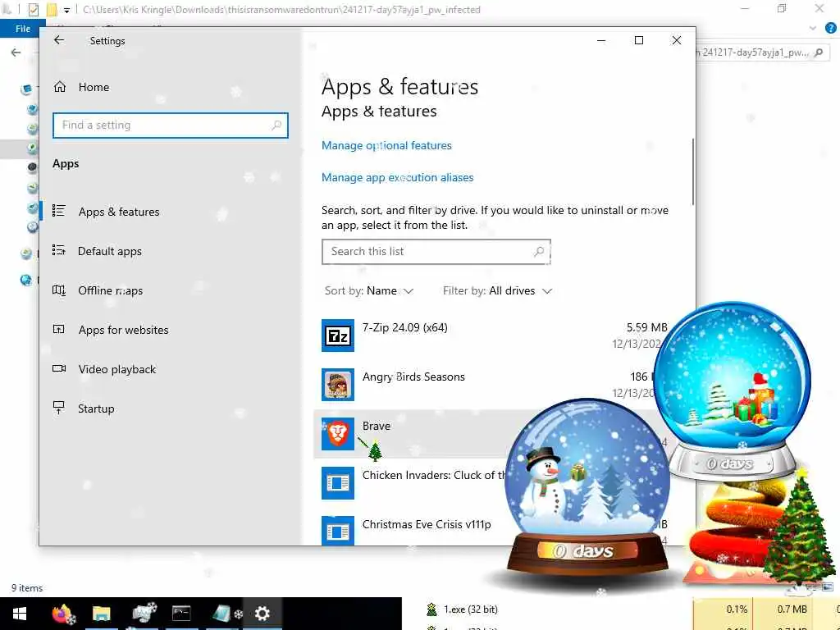The width and height of the screenshot is (840, 630).
Task: Click the new folder toolbar icon
Action: [x=52, y=10]
